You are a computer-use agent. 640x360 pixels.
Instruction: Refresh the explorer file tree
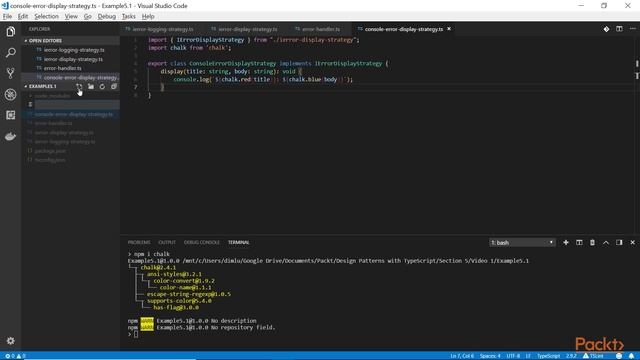click(102, 87)
